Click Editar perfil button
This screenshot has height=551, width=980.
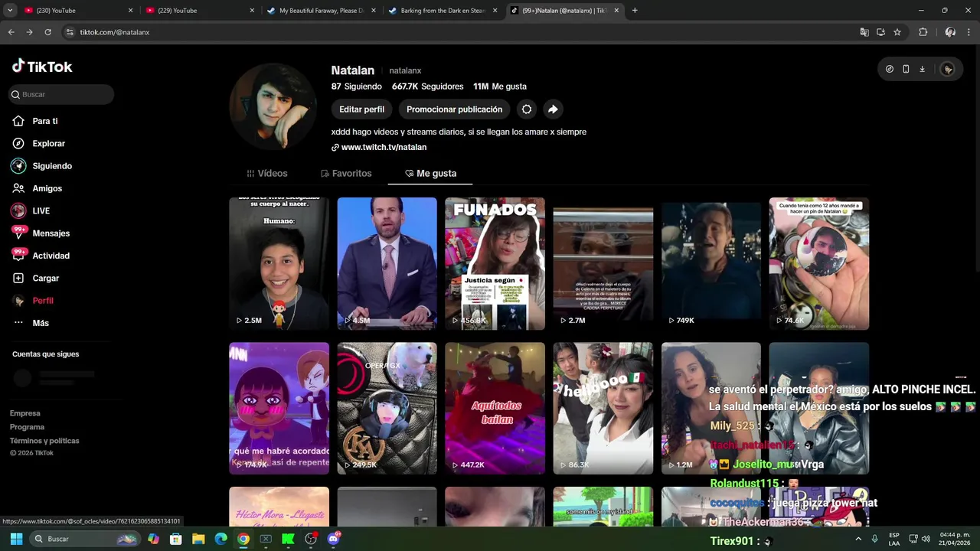362,109
